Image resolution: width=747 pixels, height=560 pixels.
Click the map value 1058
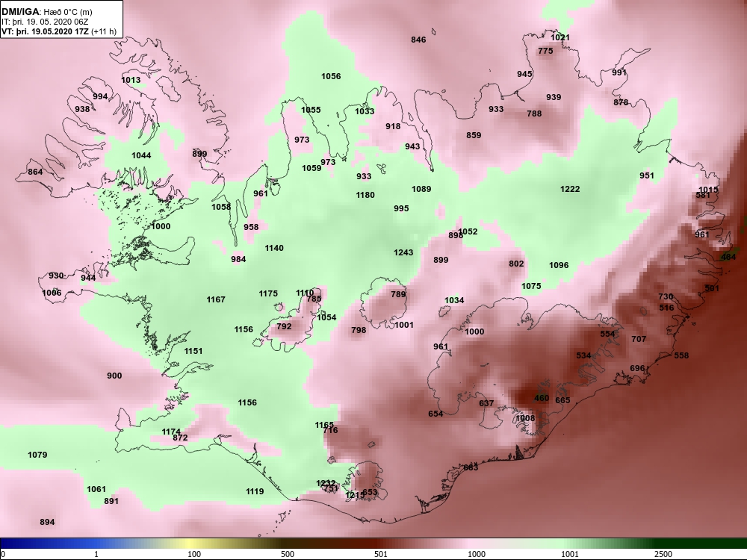[221, 207]
